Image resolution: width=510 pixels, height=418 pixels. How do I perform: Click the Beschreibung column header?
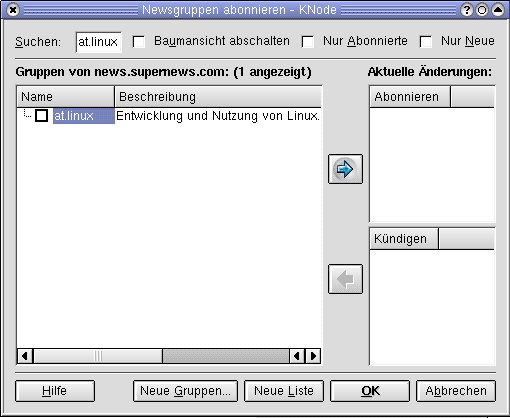click(x=218, y=97)
